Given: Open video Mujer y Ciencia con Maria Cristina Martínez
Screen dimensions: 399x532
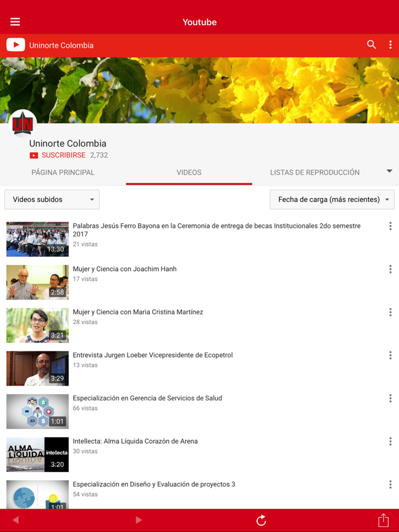Looking at the screenshot, I should pyautogui.click(x=138, y=312).
